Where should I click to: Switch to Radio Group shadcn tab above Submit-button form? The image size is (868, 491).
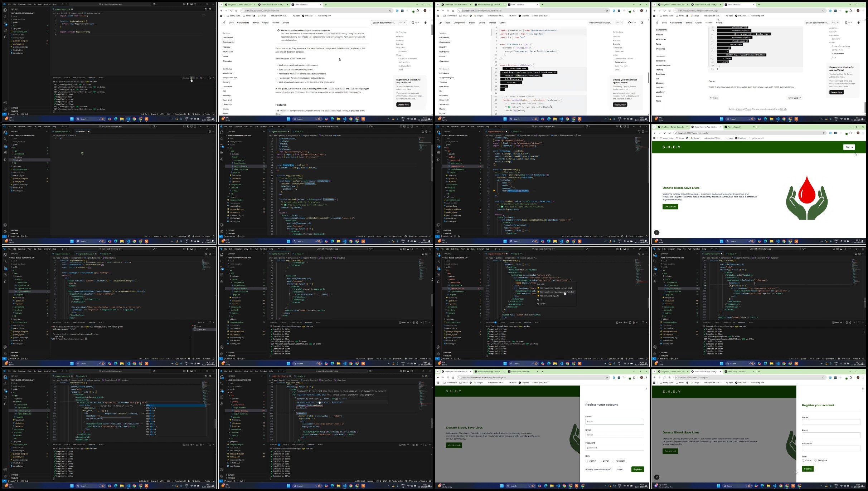click(x=739, y=371)
